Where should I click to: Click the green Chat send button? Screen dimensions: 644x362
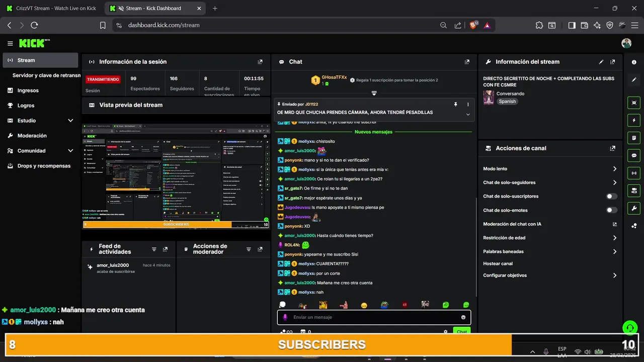click(462, 331)
